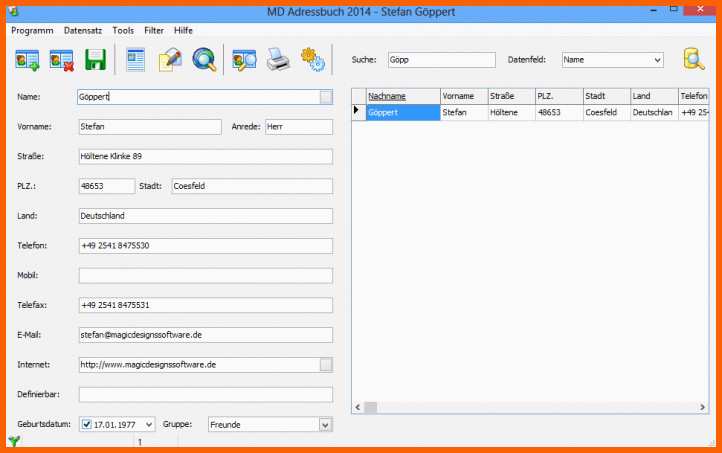
Task: Open the Filter menu
Action: 154,30
